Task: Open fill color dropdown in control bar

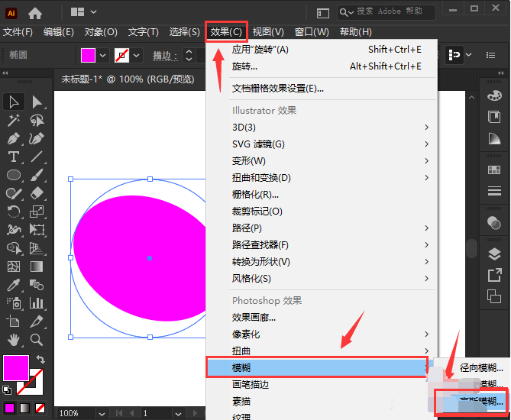Action: [102, 56]
